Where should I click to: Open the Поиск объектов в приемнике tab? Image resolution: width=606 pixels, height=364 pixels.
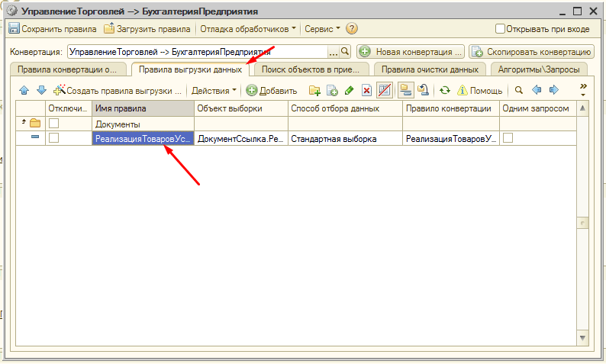[x=311, y=69]
